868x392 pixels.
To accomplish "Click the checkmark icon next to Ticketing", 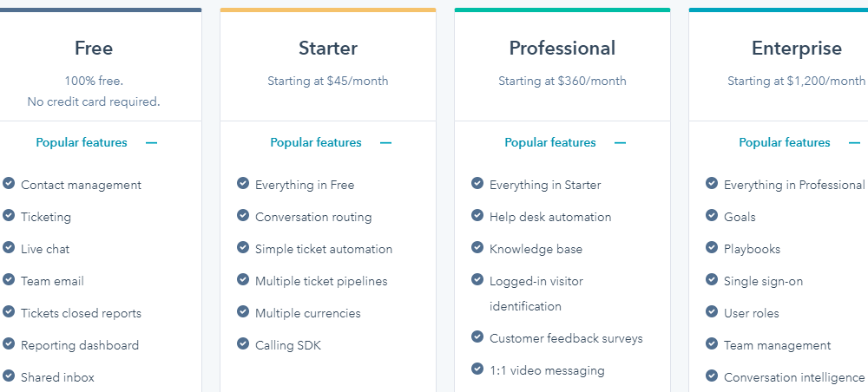I will click(x=9, y=216).
